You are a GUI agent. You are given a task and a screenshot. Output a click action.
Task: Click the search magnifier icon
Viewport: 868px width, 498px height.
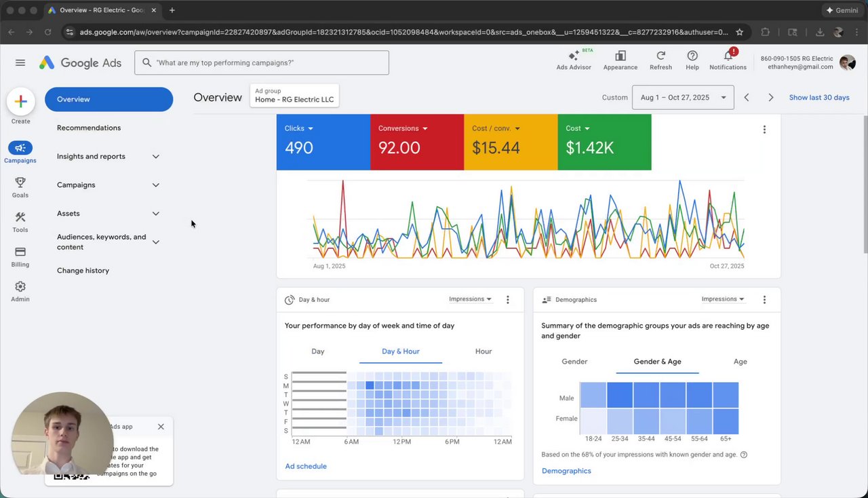pyautogui.click(x=146, y=62)
